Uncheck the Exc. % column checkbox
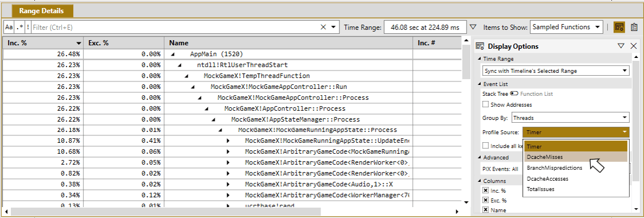This screenshot has width=644, height=218. tap(486, 200)
